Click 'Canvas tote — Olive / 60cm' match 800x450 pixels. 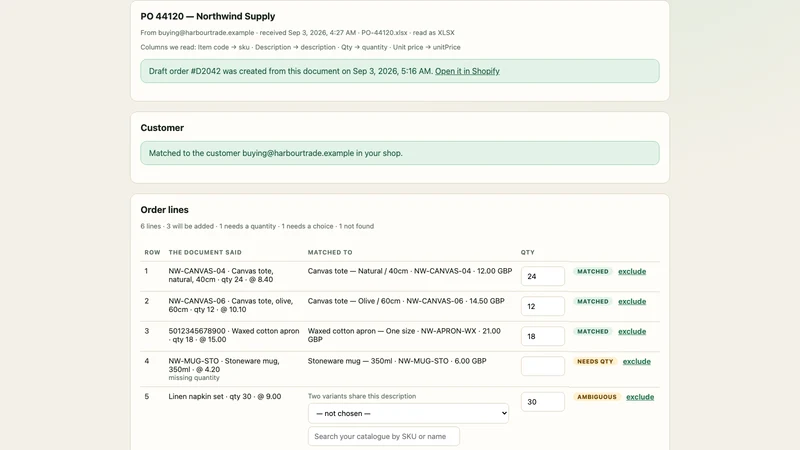coord(406,301)
